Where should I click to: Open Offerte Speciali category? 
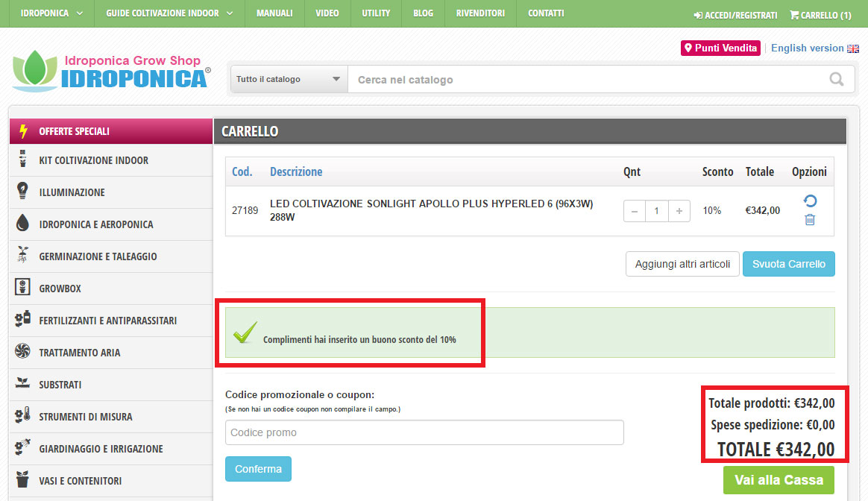pos(111,131)
